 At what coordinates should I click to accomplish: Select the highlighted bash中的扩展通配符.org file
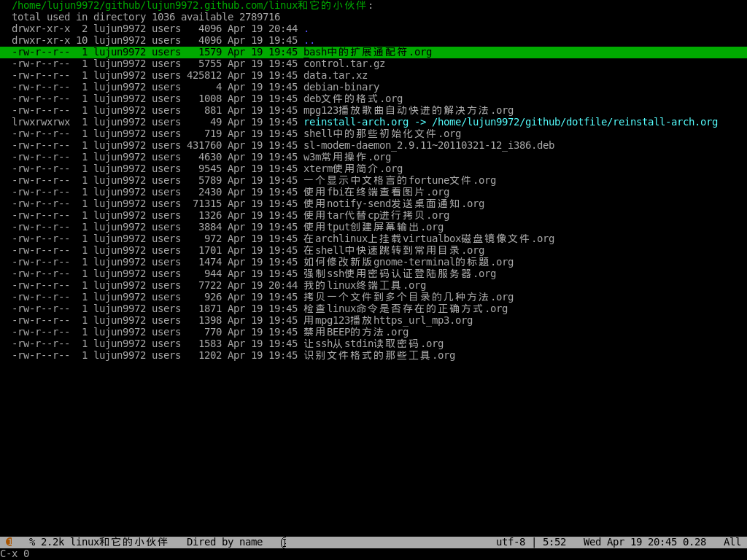pyautogui.click(x=367, y=52)
